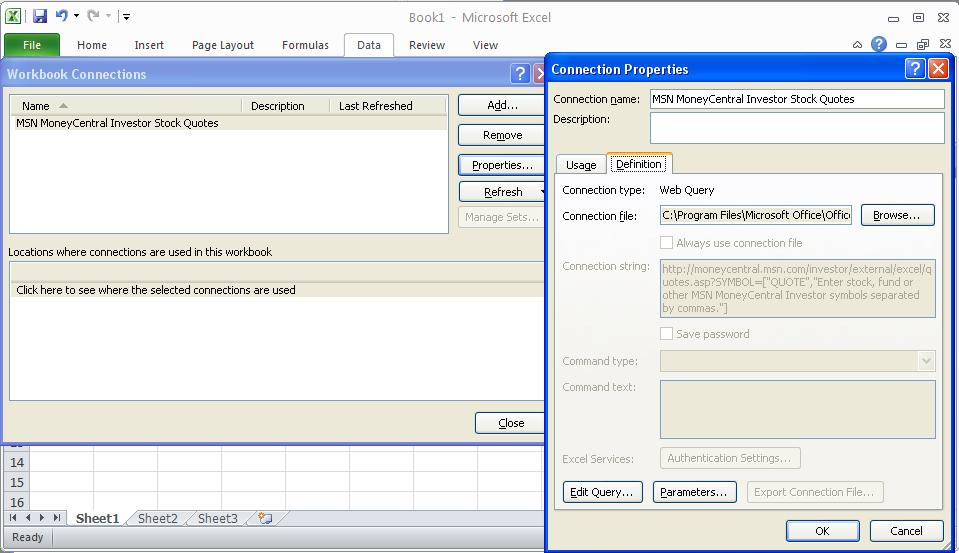The width and height of the screenshot is (959, 553).
Task: Save workbook with the floppy disk icon
Action: [x=40, y=16]
